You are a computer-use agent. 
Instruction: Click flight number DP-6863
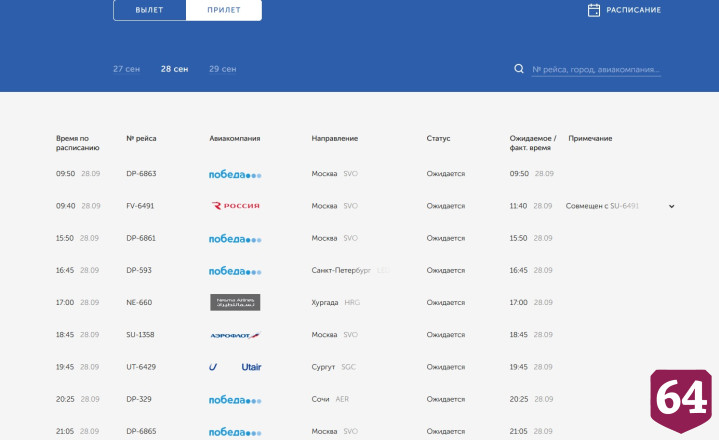141,174
